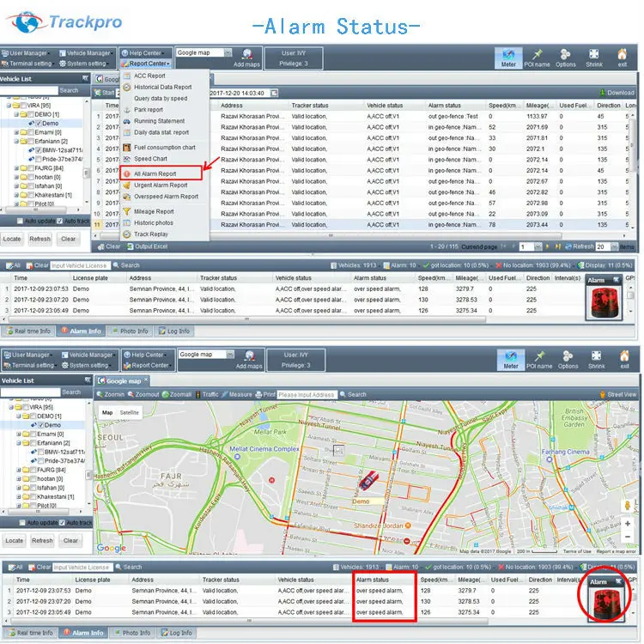The width and height of the screenshot is (644, 644).
Task: Click the Please Input Address field
Action: click(305, 395)
